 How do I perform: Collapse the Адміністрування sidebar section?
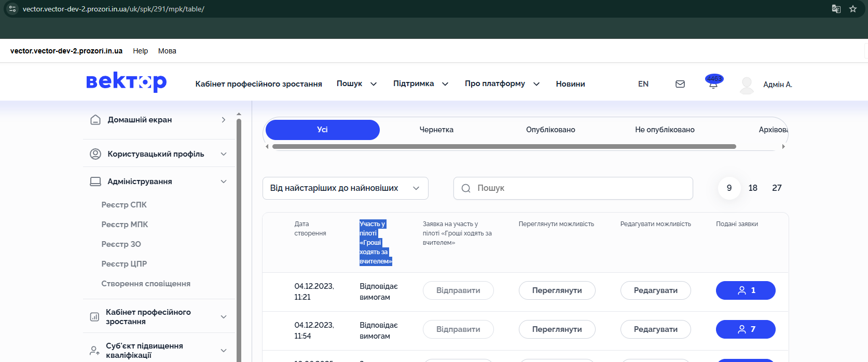224,182
